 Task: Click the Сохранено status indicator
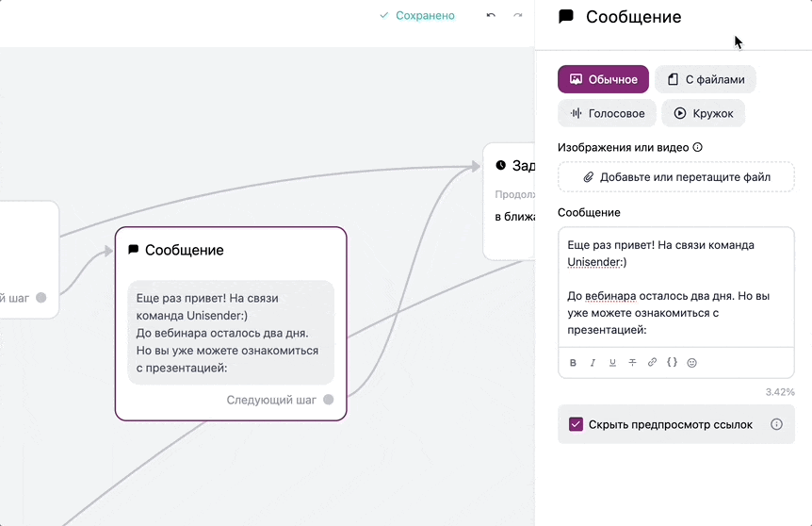pyautogui.click(x=417, y=15)
